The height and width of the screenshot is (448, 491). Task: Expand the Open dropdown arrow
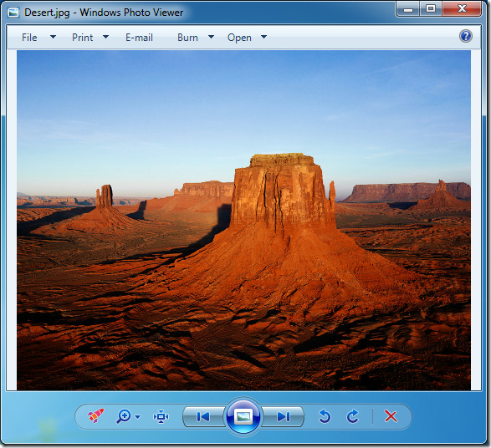264,37
